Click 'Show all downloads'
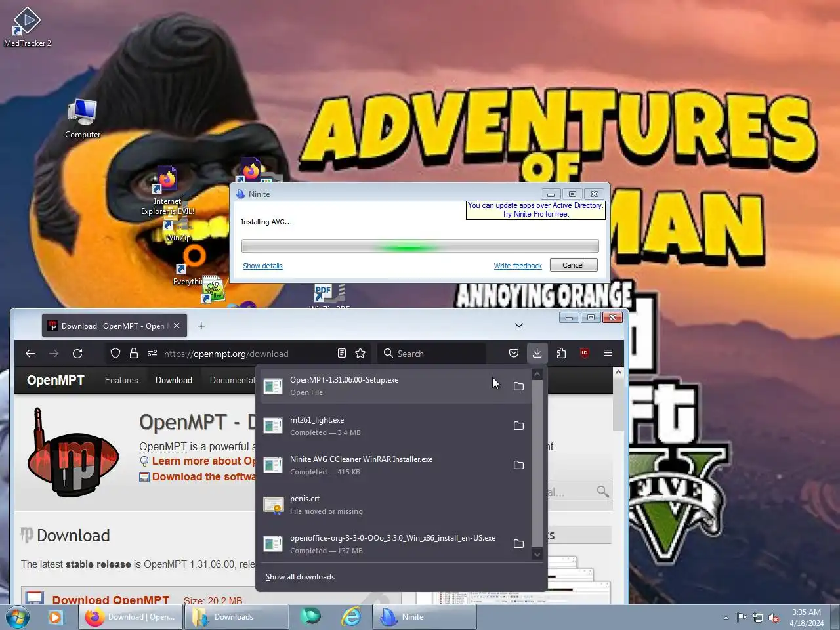Image resolution: width=840 pixels, height=630 pixels. coord(300,577)
